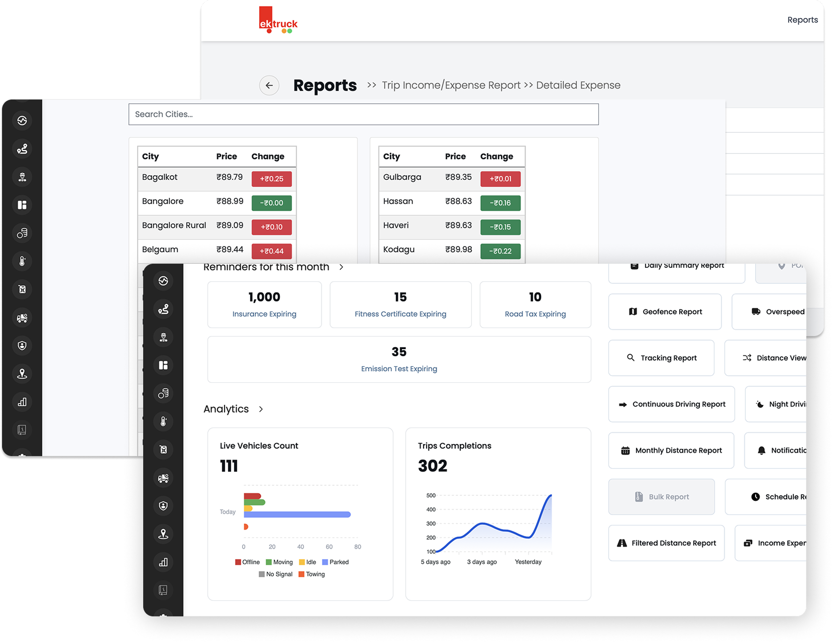
Task: Open the Tracking Report
Action: [661, 358]
